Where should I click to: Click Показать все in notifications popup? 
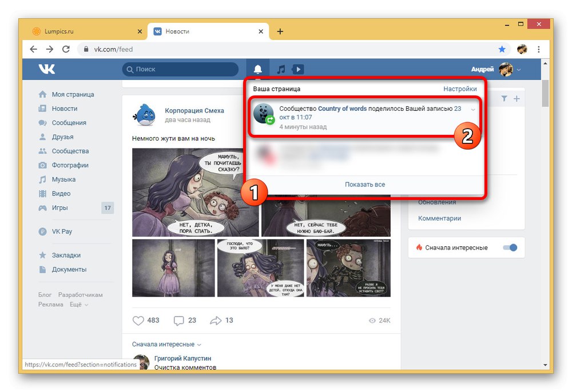(365, 185)
